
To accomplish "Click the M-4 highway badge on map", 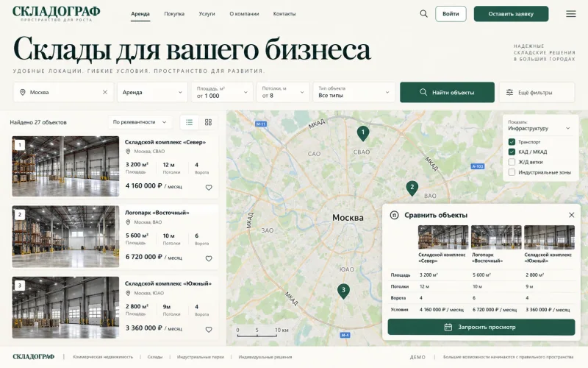I will point(345,335).
